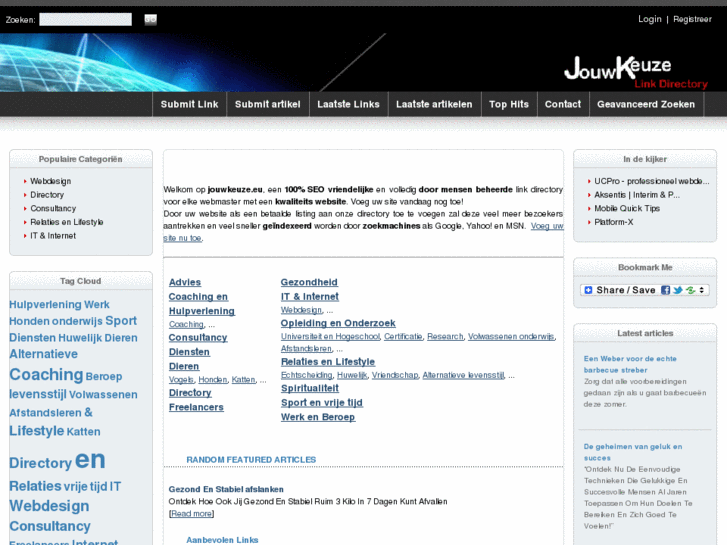Open Submit Link menu item
727x545 pixels.
tap(189, 104)
